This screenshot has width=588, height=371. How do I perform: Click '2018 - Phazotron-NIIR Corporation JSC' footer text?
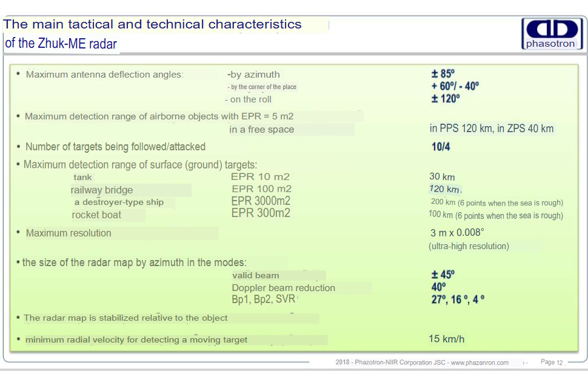point(390,363)
